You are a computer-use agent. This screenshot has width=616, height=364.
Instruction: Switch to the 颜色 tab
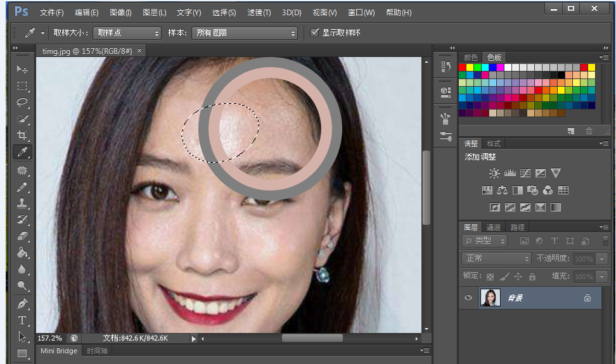pos(471,57)
